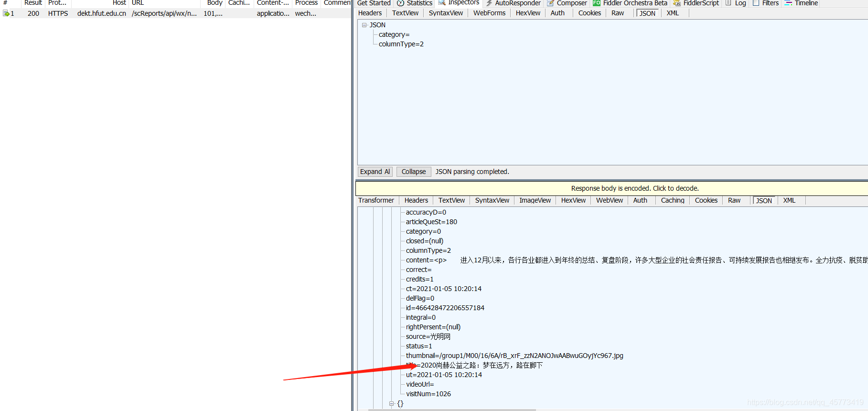
Task: Open the Fiddler Orchestra Beta tab
Action: pyautogui.click(x=630, y=3)
